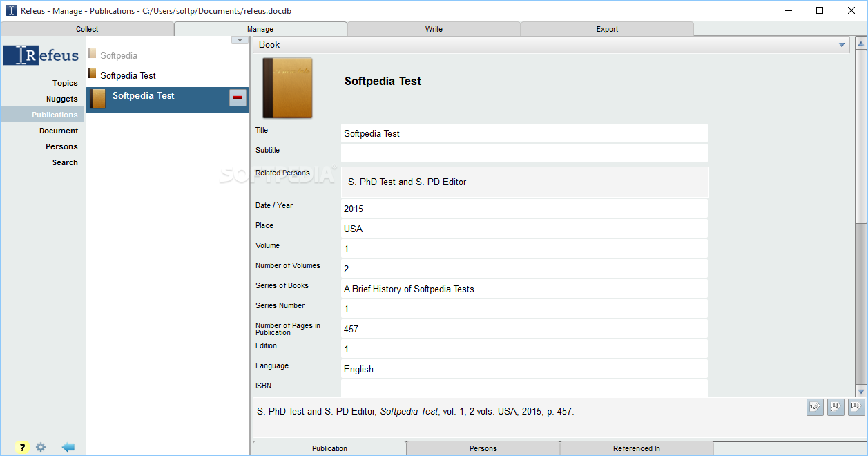This screenshot has height=456, width=868.
Task: Click the middle [1] citation tag with dots
Action: [836, 407]
